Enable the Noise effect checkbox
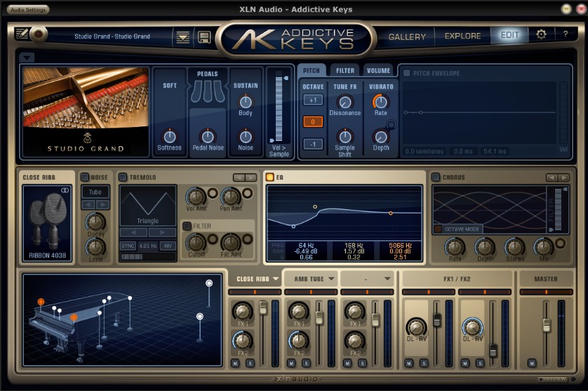The width and height of the screenshot is (588, 391). point(85,177)
